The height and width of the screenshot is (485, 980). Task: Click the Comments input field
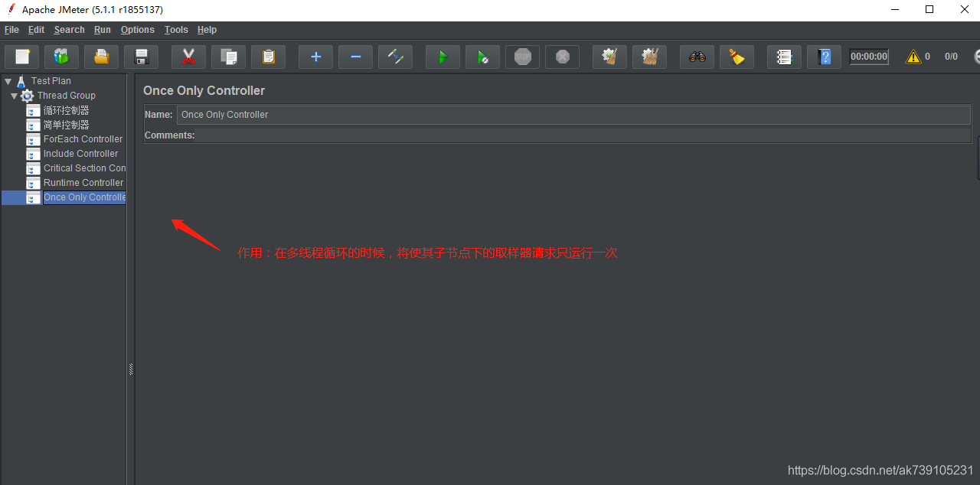click(583, 135)
